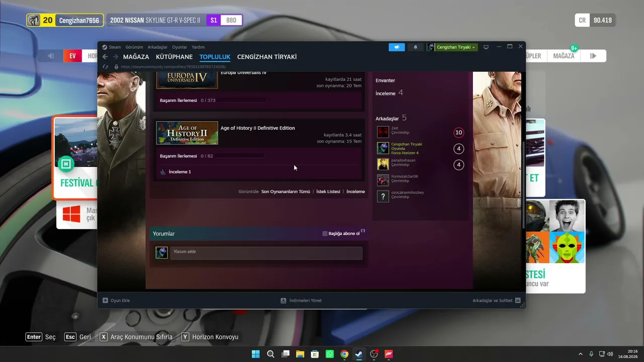644x362 pixels.
Task: Open Cengizhan Tiryaki's avatar in friends list
Action: pyautogui.click(x=383, y=148)
